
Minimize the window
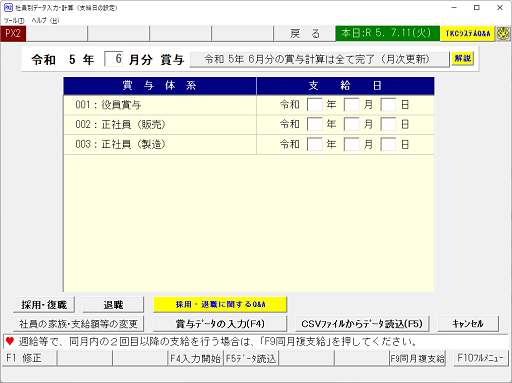point(454,8)
